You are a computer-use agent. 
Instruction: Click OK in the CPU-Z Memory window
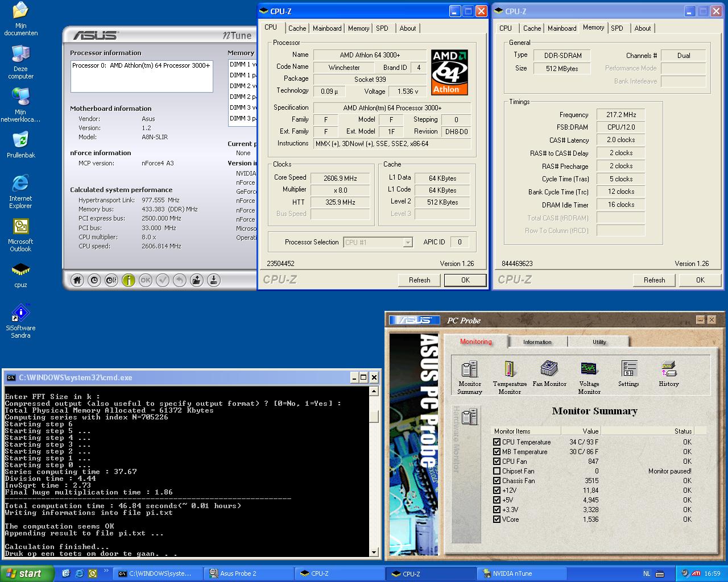[x=700, y=280]
